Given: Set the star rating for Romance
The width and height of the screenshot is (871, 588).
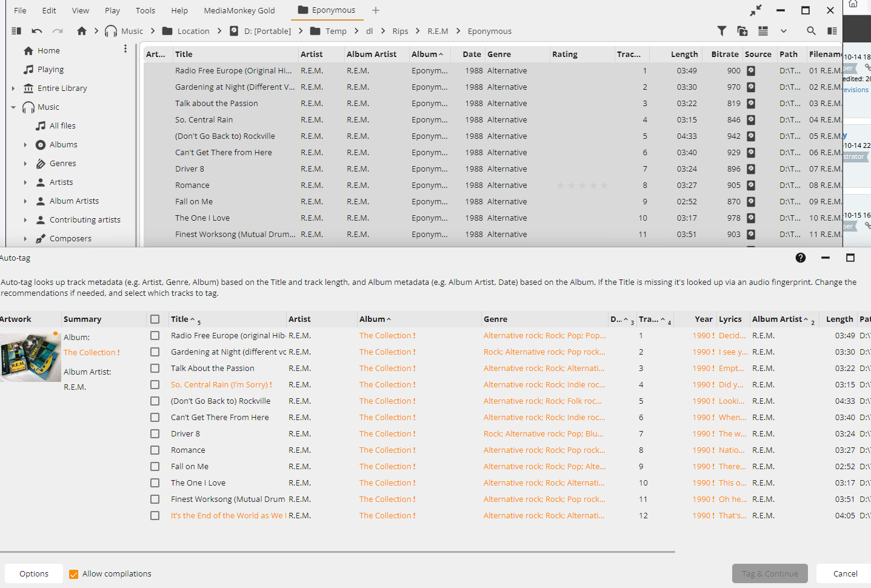Looking at the screenshot, I should (x=582, y=185).
